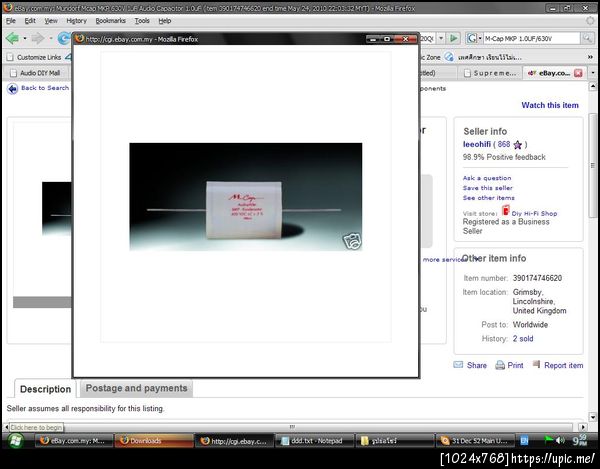Open the Google search engine selector

click(473, 38)
